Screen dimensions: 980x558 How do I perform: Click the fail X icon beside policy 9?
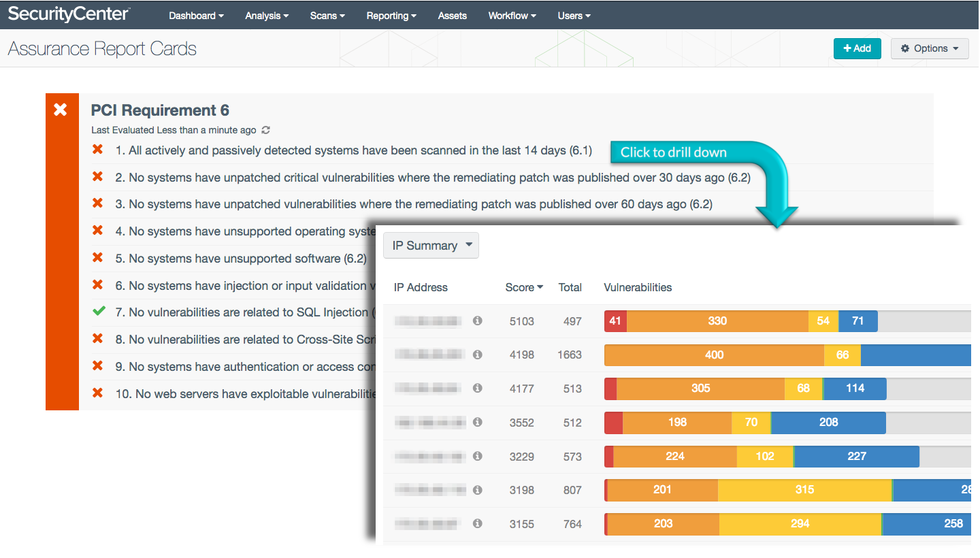[98, 366]
